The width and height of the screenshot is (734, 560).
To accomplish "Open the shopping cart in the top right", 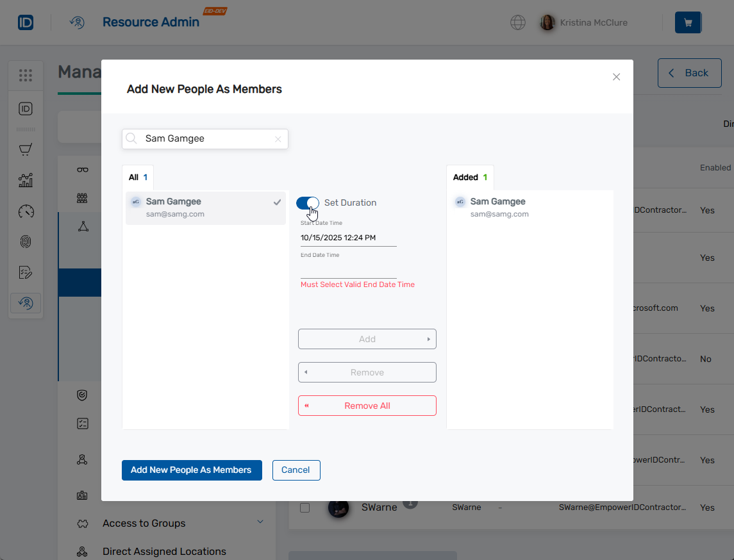I will [687, 22].
